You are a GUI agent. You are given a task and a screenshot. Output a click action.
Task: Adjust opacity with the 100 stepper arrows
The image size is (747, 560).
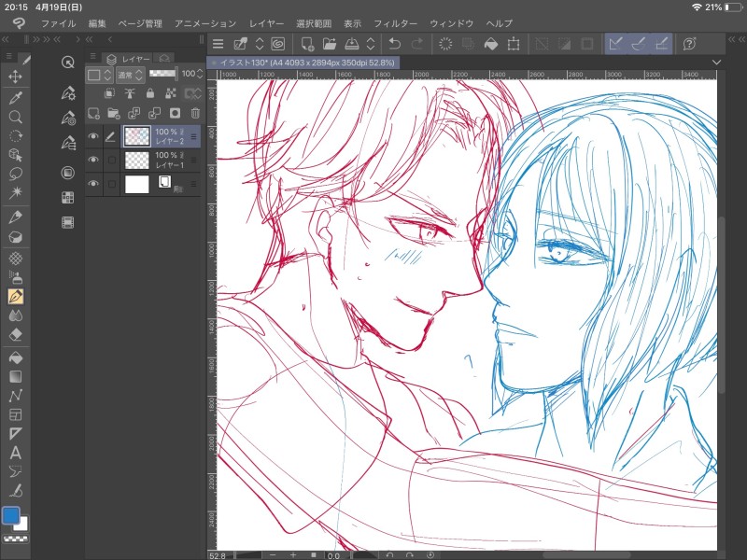[200, 74]
